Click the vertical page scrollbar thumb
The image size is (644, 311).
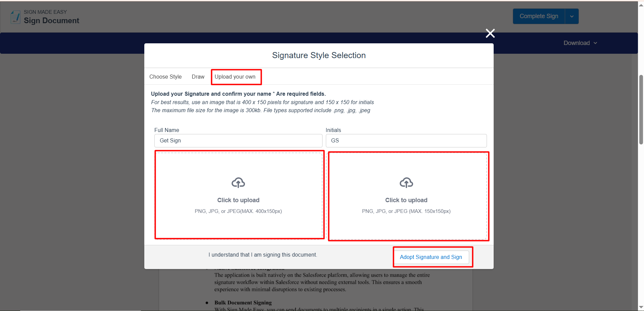point(641,109)
